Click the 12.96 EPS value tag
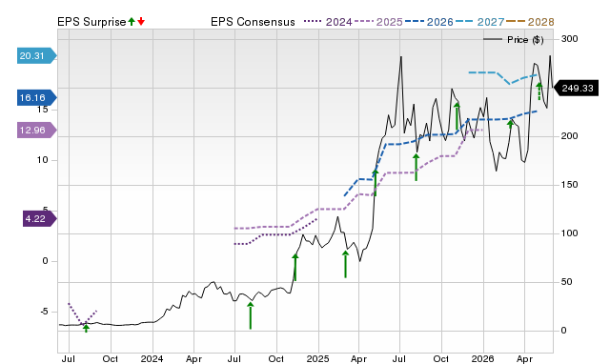 pyautogui.click(x=36, y=130)
